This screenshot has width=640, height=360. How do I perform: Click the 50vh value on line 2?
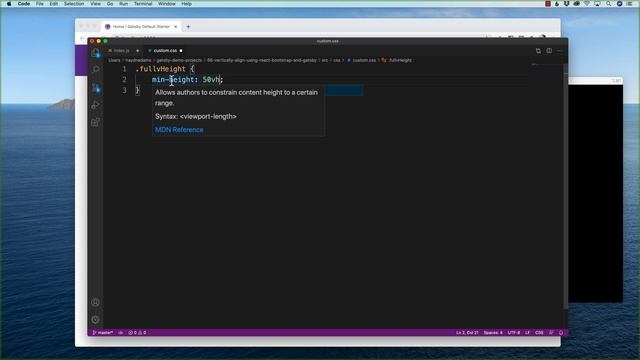pyautogui.click(x=211, y=80)
